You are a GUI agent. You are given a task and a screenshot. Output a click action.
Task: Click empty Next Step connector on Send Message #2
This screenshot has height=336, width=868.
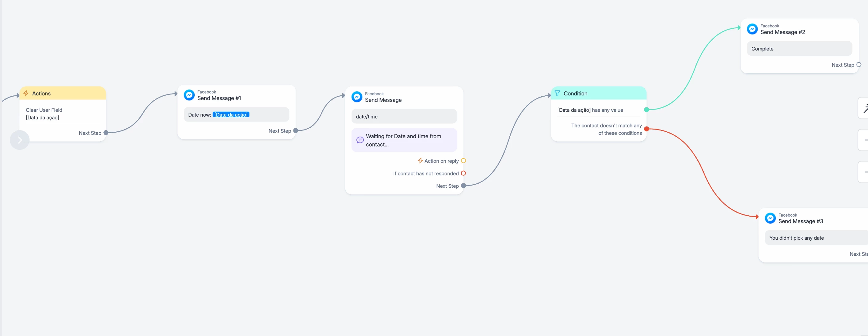click(858, 65)
